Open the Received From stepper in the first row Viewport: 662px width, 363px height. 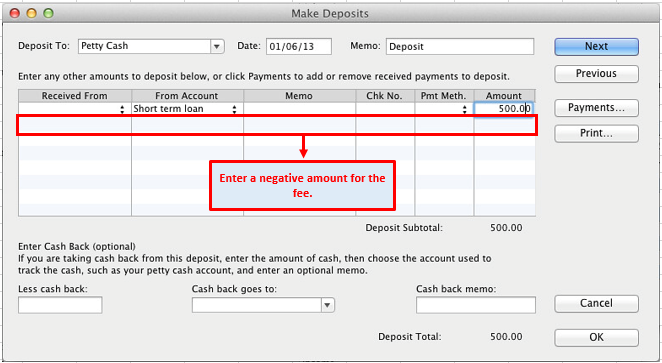click(x=122, y=109)
